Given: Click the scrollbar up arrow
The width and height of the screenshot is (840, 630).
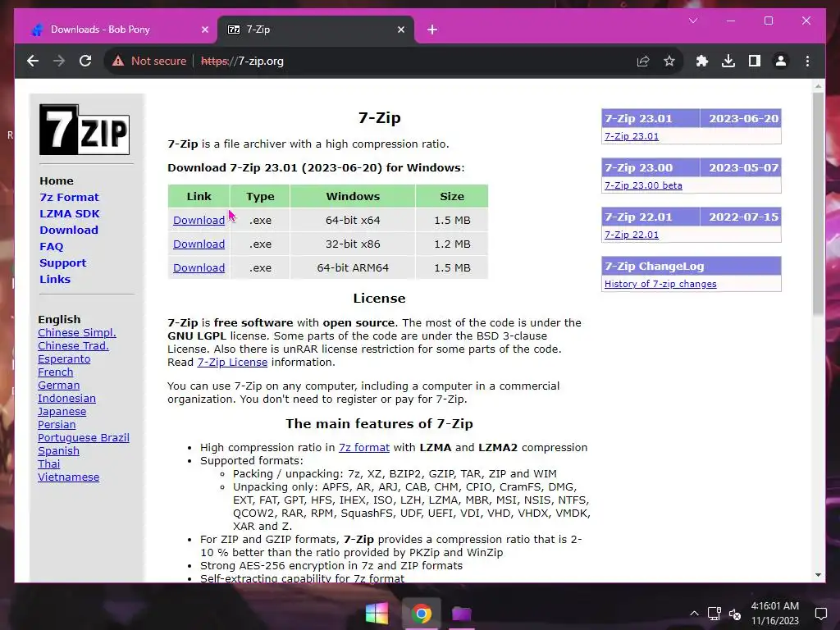Looking at the screenshot, I should point(818,85).
